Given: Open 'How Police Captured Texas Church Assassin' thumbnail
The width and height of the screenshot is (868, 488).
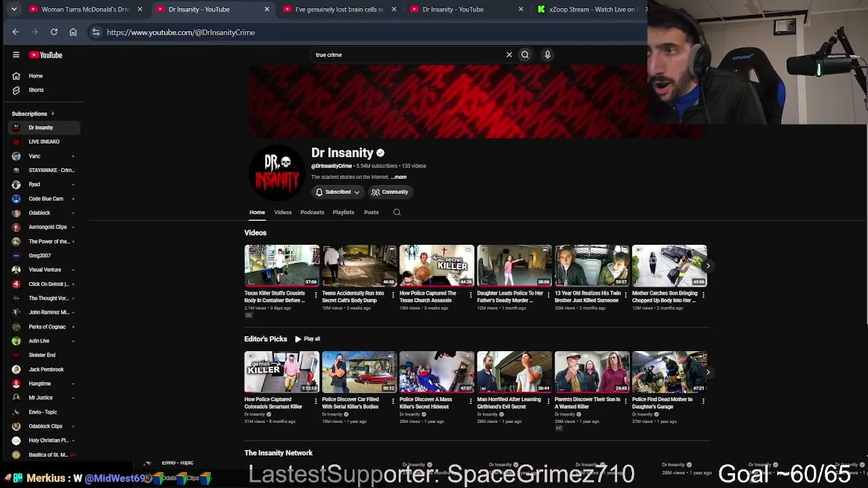Looking at the screenshot, I should 437,266.
